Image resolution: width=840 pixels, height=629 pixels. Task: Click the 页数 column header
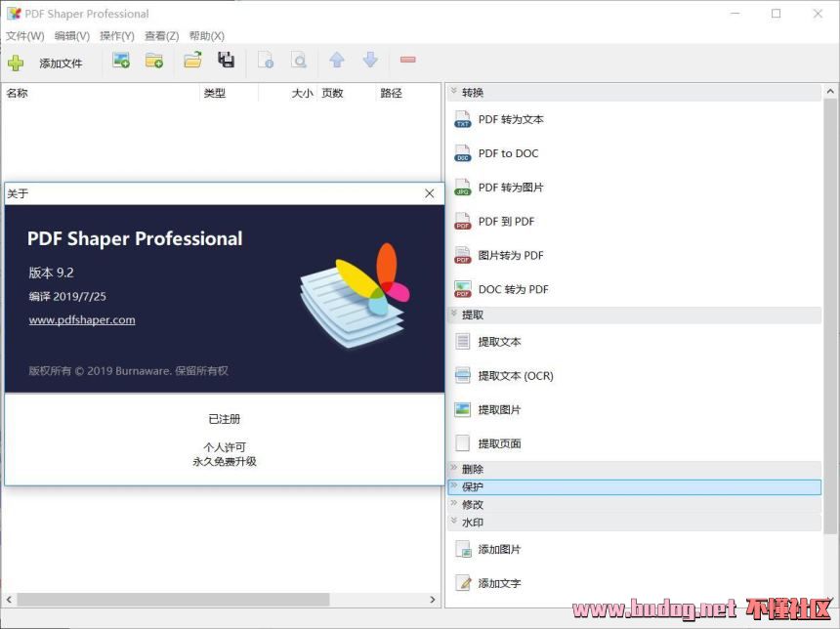(346, 93)
